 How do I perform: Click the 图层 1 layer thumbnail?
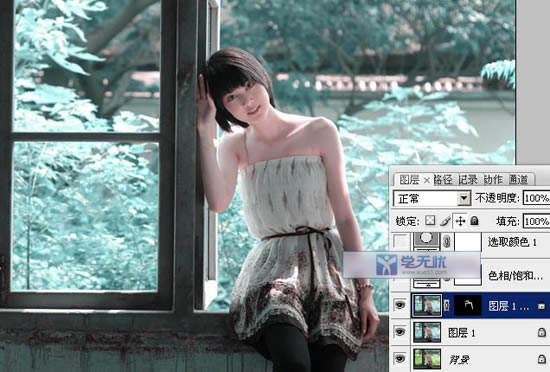427,332
